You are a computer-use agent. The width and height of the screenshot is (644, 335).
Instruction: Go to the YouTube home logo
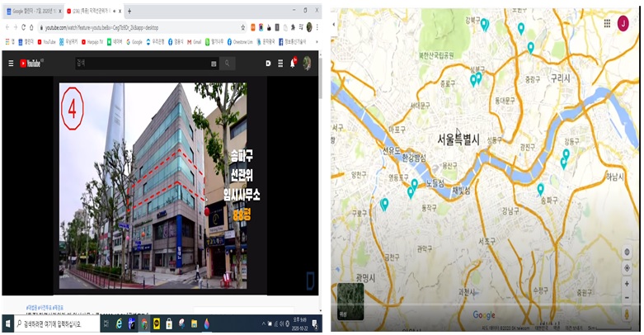[31, 64]
